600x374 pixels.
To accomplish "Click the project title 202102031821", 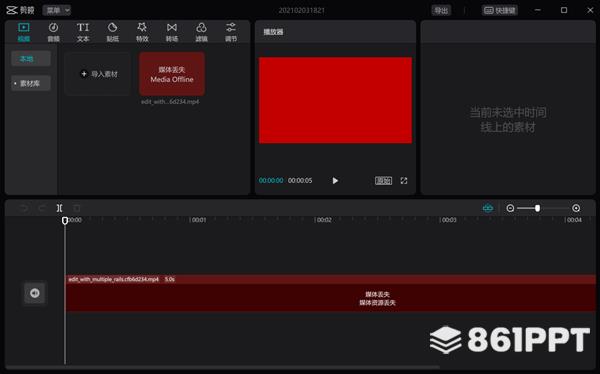I will point(302,10).
